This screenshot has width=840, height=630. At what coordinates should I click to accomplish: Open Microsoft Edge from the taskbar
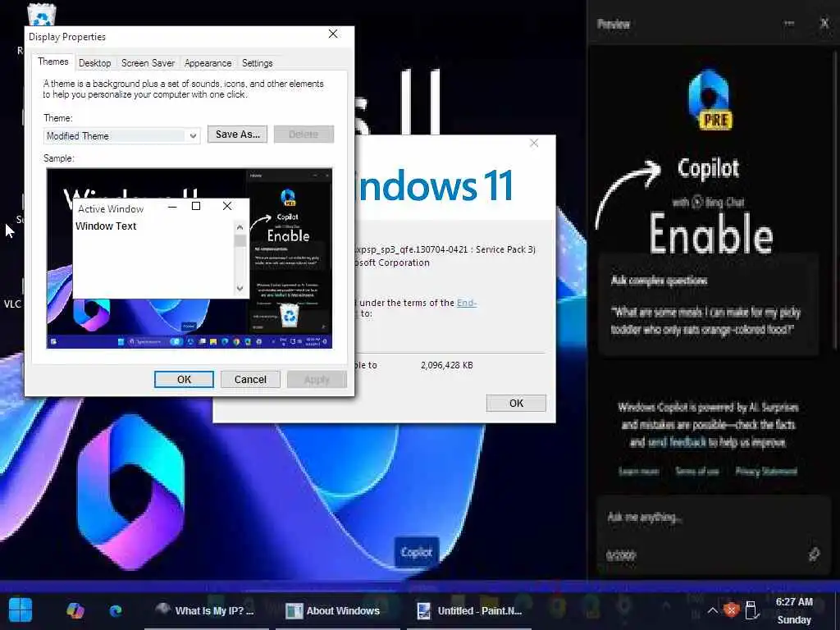116,610
